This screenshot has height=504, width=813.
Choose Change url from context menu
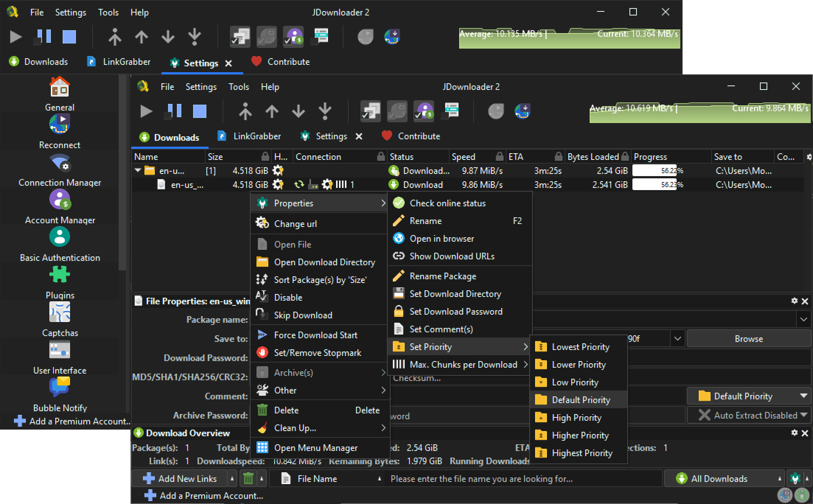point(319,224)
